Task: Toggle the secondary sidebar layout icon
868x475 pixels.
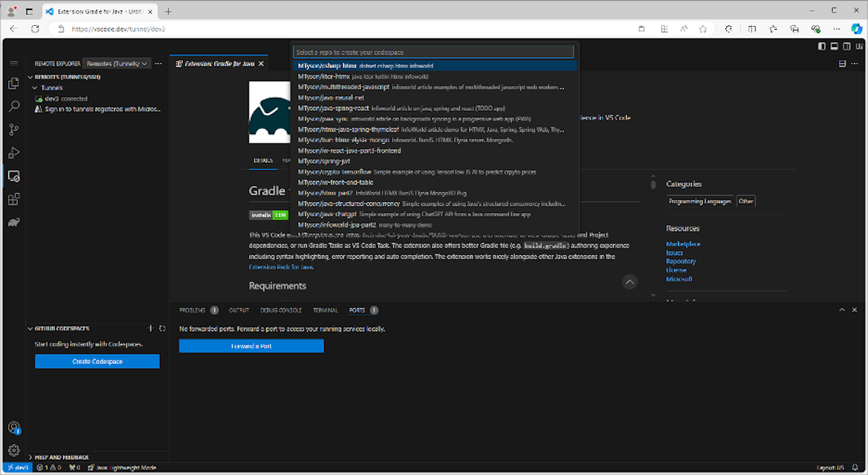Action: click(x=845, y=46)
